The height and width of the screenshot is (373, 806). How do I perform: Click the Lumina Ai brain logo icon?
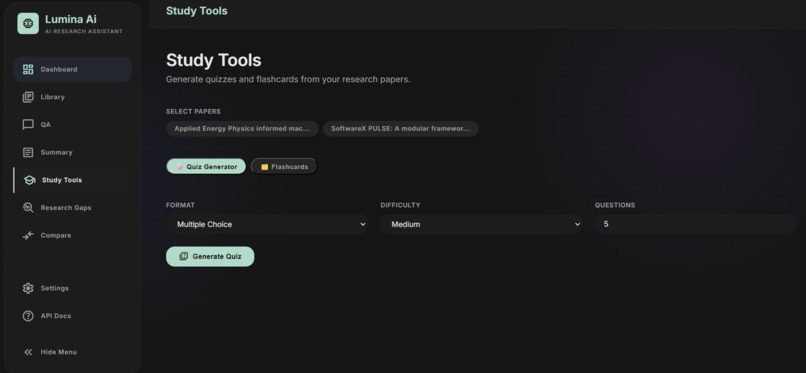tap(28, 24)
